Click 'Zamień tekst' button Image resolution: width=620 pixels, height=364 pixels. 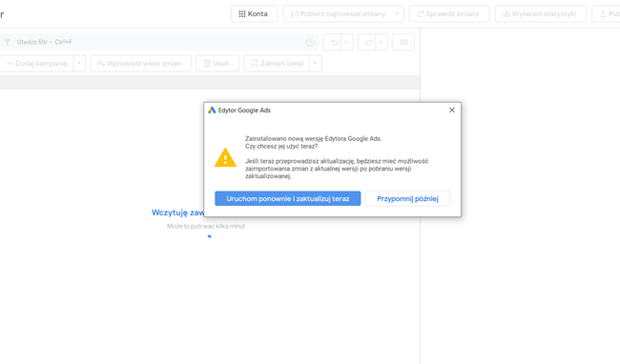(278, 64)
